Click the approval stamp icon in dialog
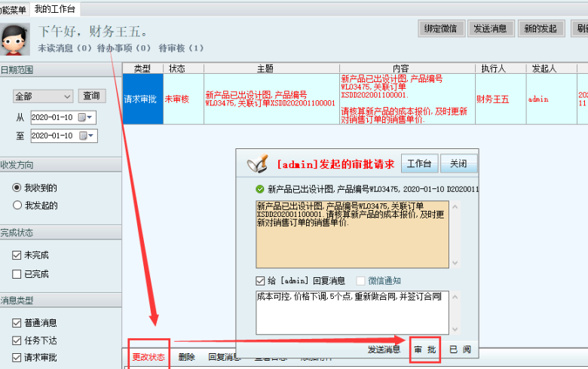Viewport: 588px width, 369px height. pyautogui.click(x=259, y=163)
